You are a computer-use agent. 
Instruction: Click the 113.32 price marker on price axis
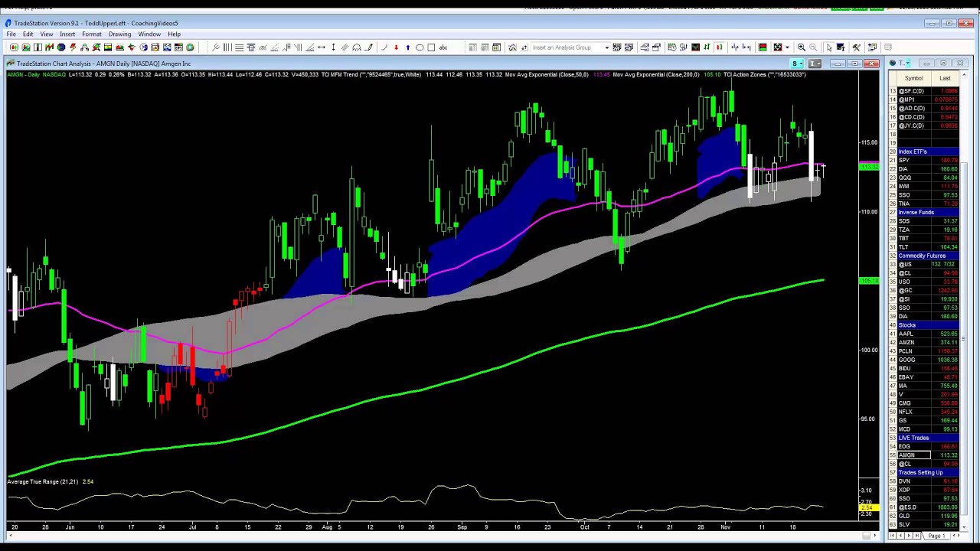point(869,167)
